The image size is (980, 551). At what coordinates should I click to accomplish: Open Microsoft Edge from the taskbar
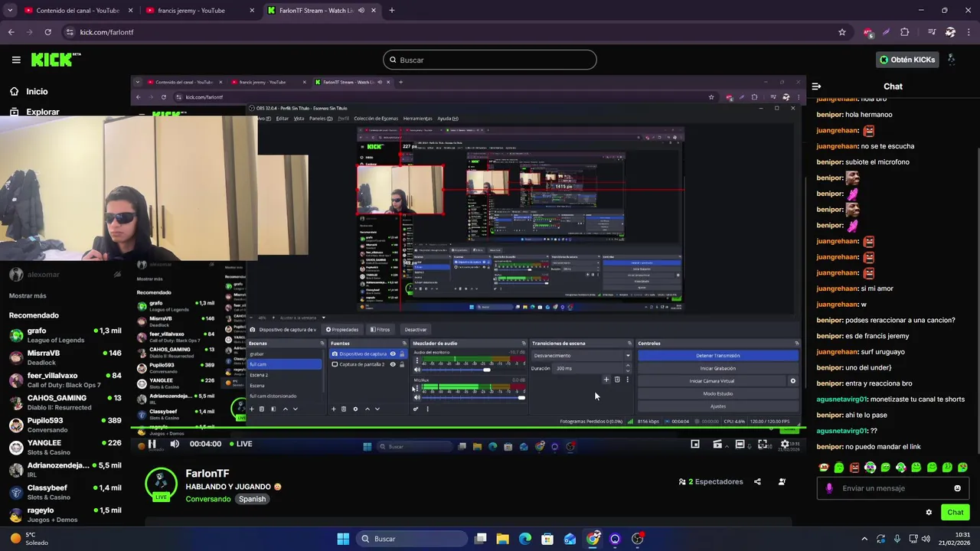pos(525,539)
